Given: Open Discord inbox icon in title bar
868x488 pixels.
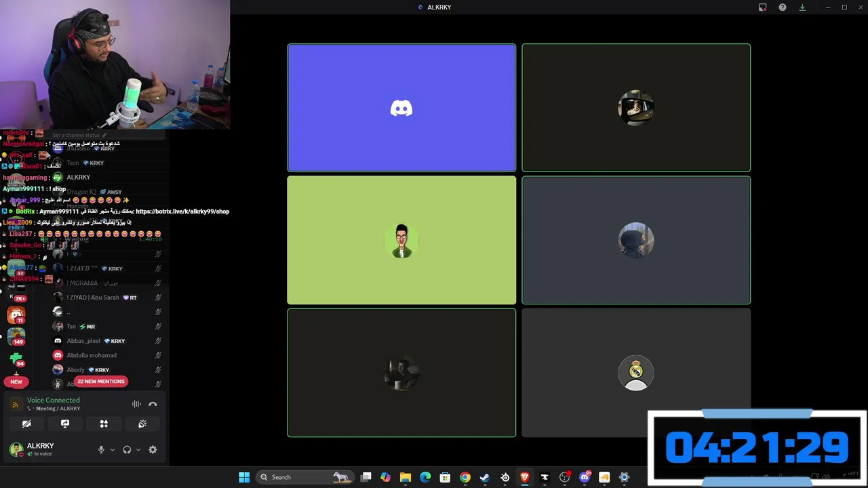Looking at the screenshot, I should click(x=762, y=7).
